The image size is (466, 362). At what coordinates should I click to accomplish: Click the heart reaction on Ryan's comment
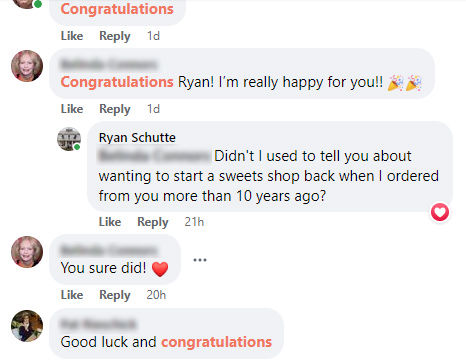point(440,212)
